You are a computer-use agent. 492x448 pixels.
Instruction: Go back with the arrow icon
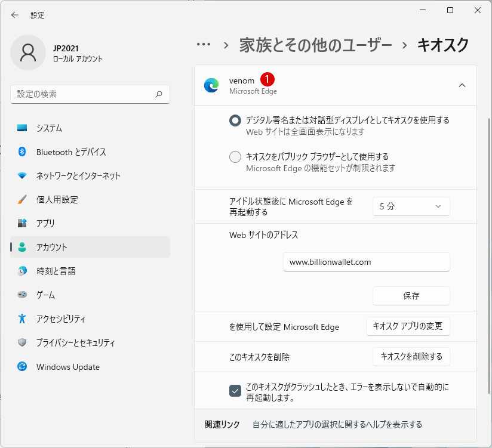point(15,15)
